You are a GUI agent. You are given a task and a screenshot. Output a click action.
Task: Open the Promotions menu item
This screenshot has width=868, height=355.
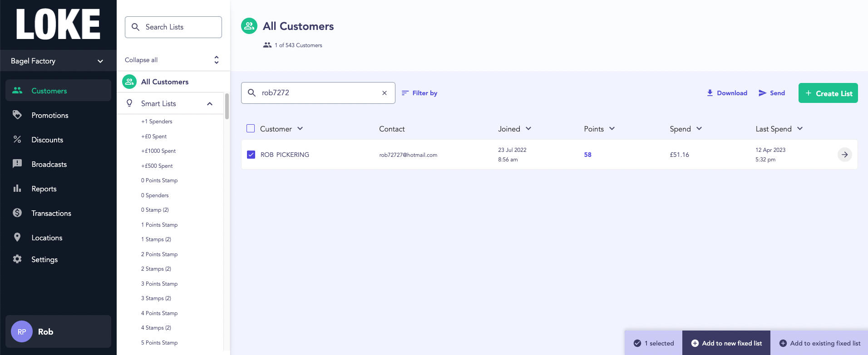click(x=58, y=115)
